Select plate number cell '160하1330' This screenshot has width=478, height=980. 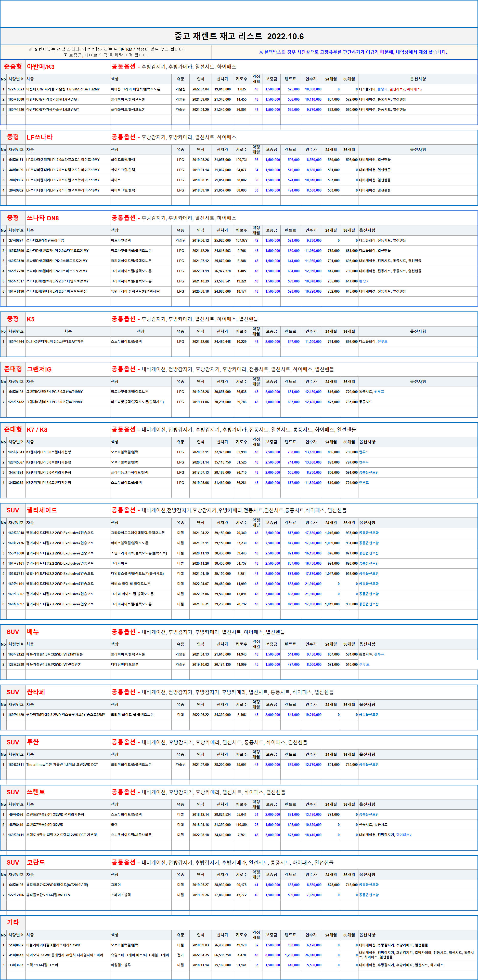click(16, 110)
